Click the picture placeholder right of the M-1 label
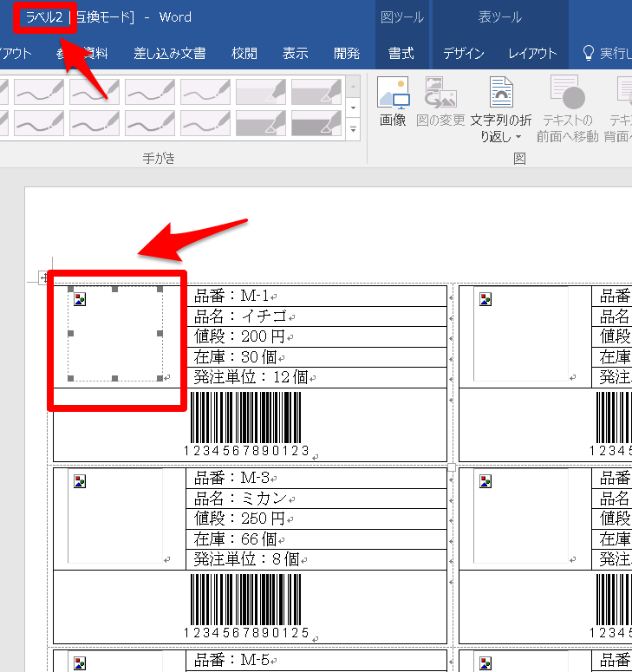Image resolution: width=632 pixels, height=672 pixels. point(520,334)
